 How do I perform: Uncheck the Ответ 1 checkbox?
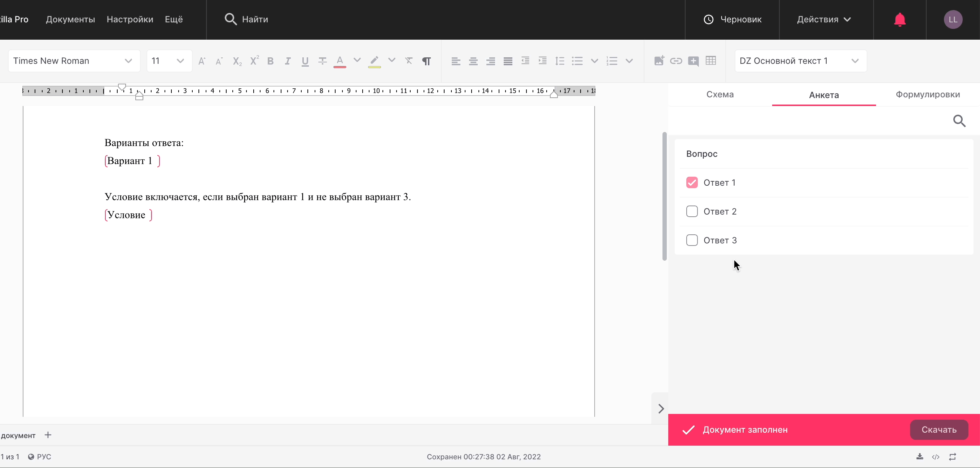pos(692,182)
